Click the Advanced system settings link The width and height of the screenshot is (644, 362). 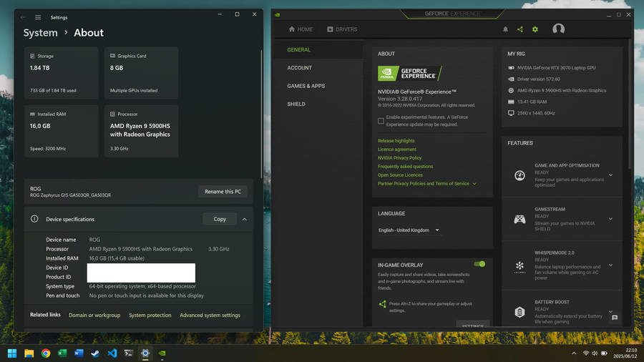[x=210, y=315]
